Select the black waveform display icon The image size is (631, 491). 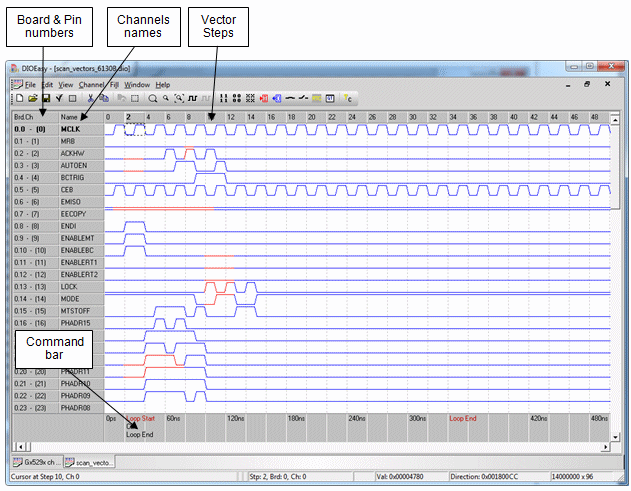pyautogui.click(x=193, y=98)
